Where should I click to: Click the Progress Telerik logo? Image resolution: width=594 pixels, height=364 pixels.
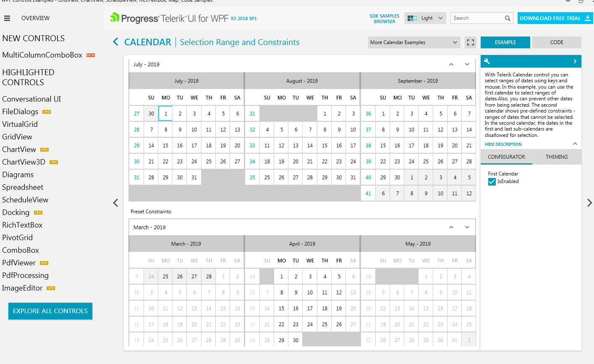tap(169, 18)
